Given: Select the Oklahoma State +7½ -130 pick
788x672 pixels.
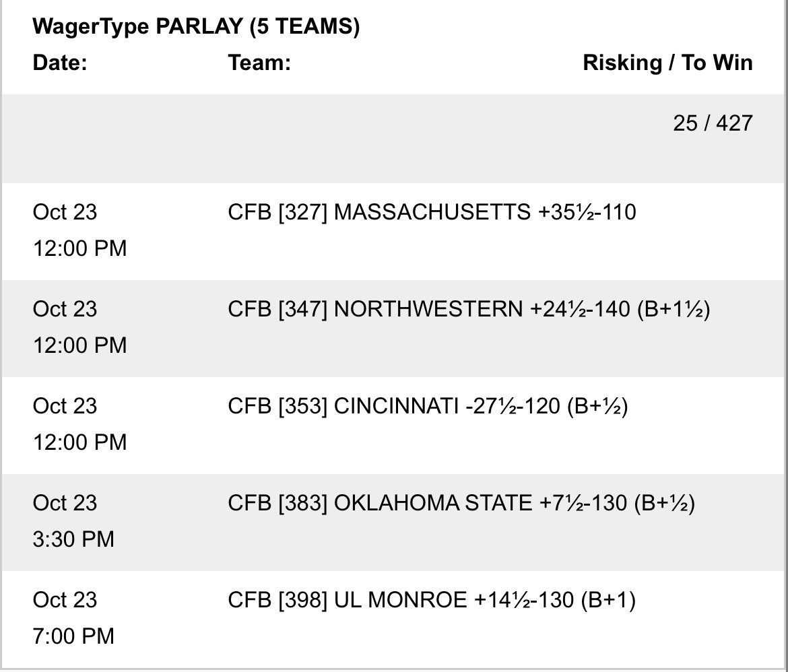Looking at the screenshot, I should 461,502.
